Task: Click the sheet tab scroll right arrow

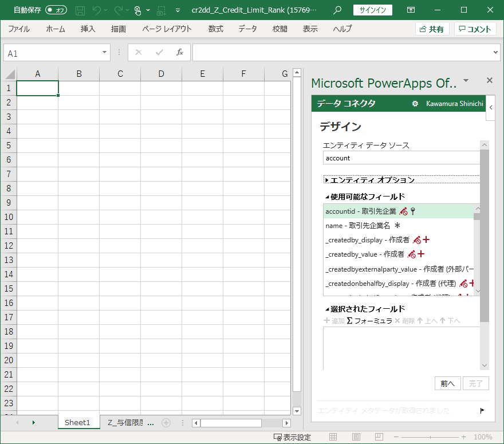Action: [x=33, y=422]
